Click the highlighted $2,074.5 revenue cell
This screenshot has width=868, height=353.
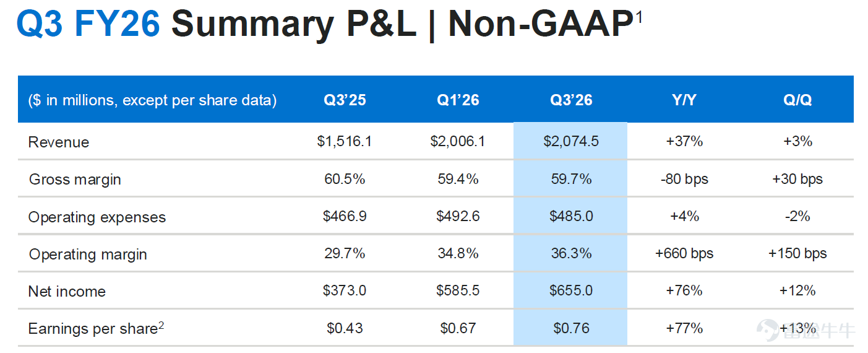click(570, 141)
